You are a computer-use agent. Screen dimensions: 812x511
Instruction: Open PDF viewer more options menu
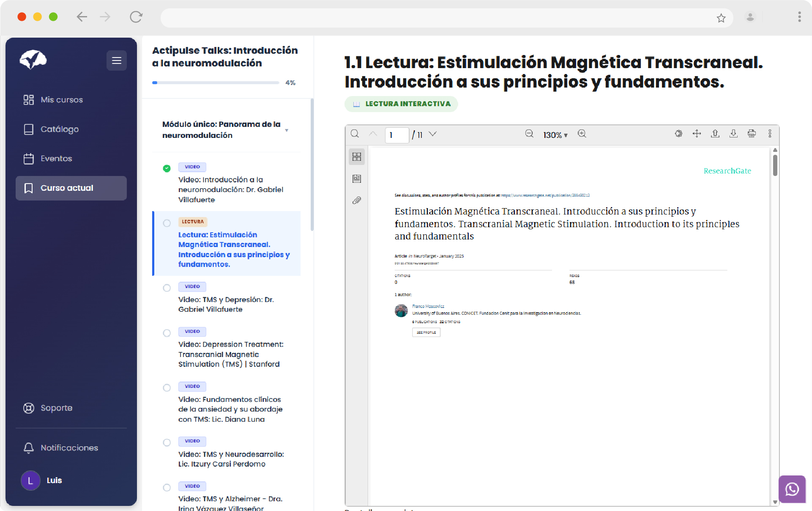pos(770,134)
